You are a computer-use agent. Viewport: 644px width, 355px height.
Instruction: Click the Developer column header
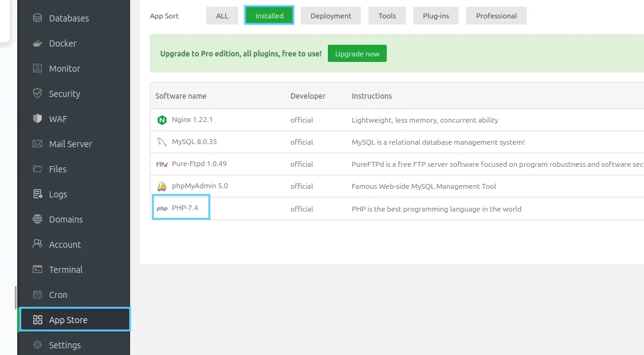pyautogui.click(x=308, y=96)
